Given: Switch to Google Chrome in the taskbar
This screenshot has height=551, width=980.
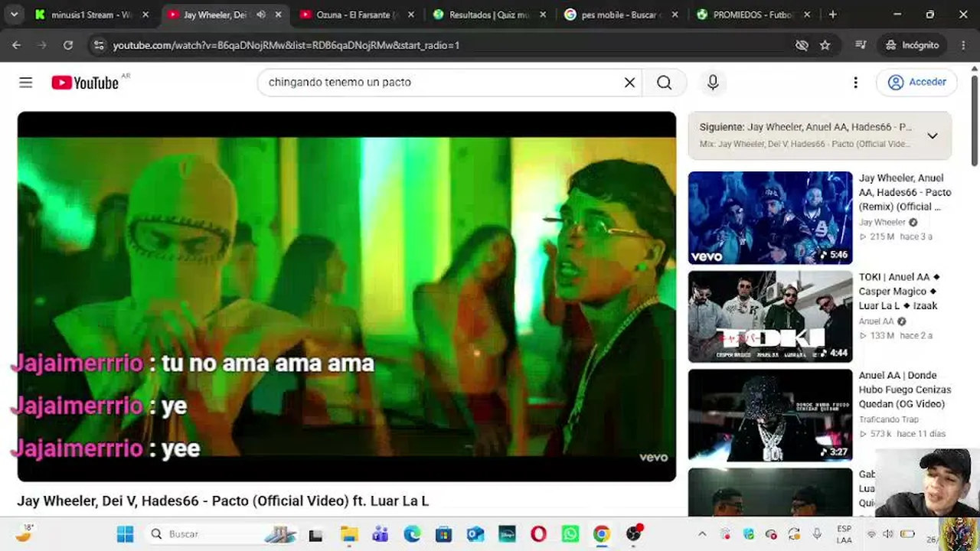Looking at the screenshot, I should (602, 534).
